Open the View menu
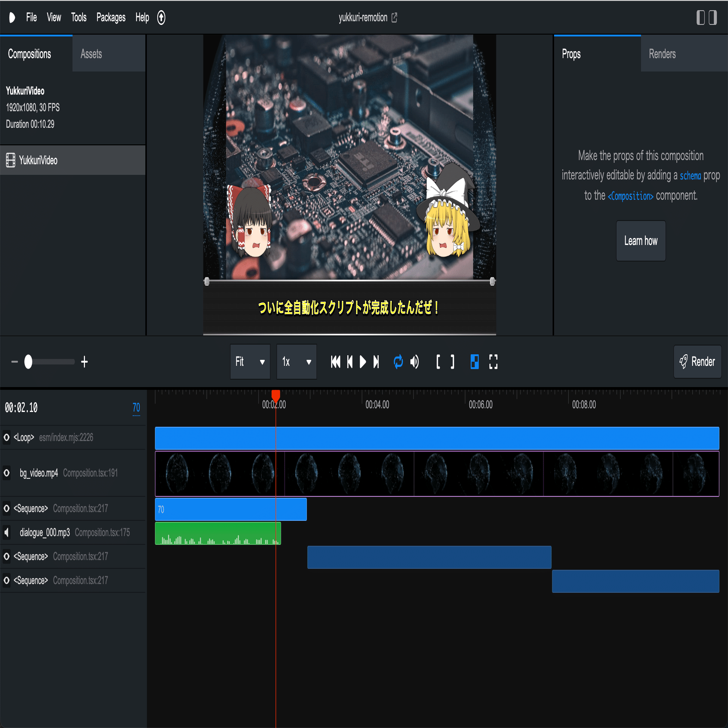The height and width of the screenshot is (728, 728). (54, 18)
